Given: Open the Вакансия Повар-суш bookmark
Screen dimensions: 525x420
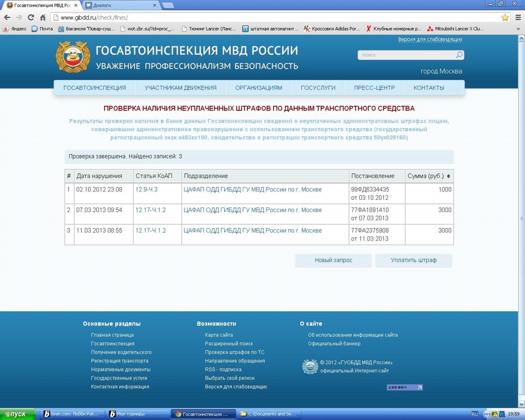Looking at the screenshot, I should 86,29.
